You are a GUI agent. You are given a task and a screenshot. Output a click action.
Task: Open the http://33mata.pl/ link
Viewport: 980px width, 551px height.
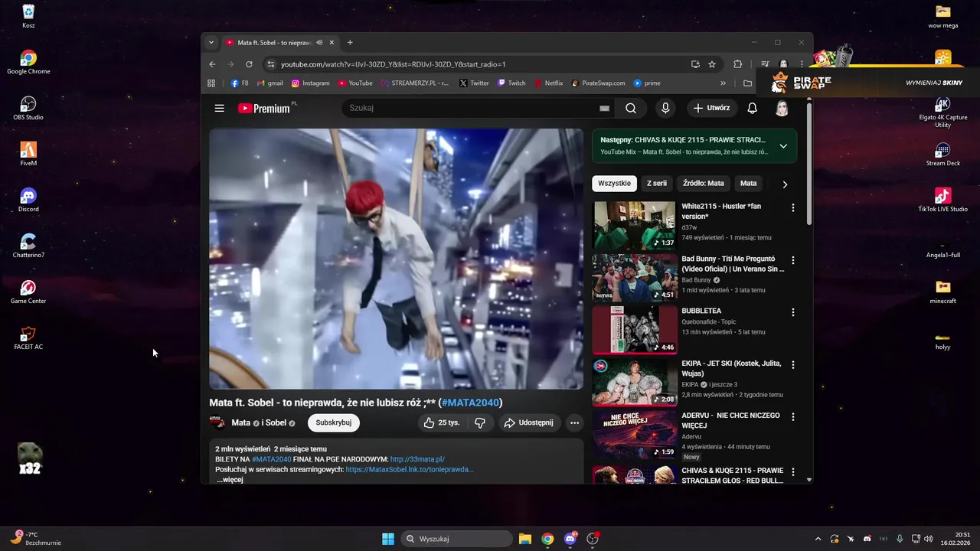[x=417, y=459]
